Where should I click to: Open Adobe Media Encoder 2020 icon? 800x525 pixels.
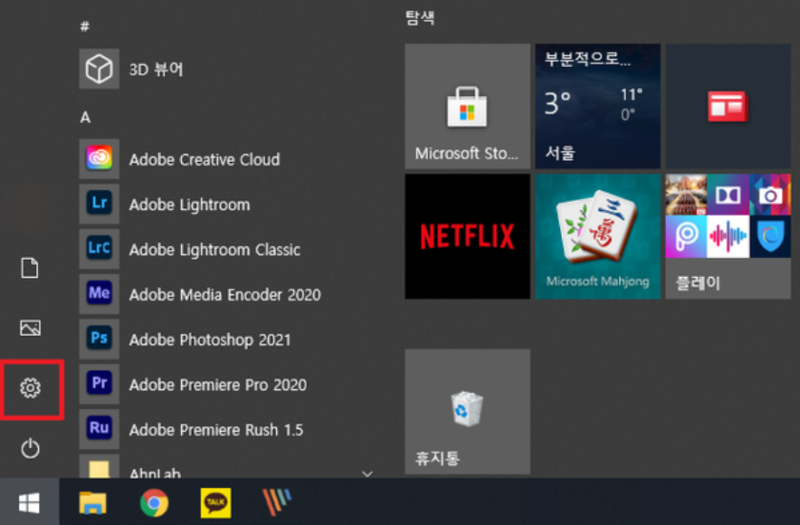click(x=99, y=293)
